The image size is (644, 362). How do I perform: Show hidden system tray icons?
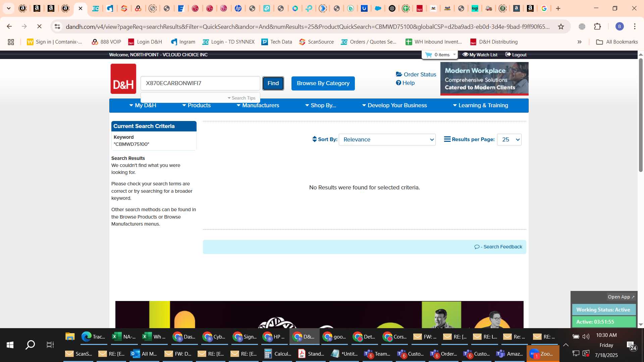566,345
